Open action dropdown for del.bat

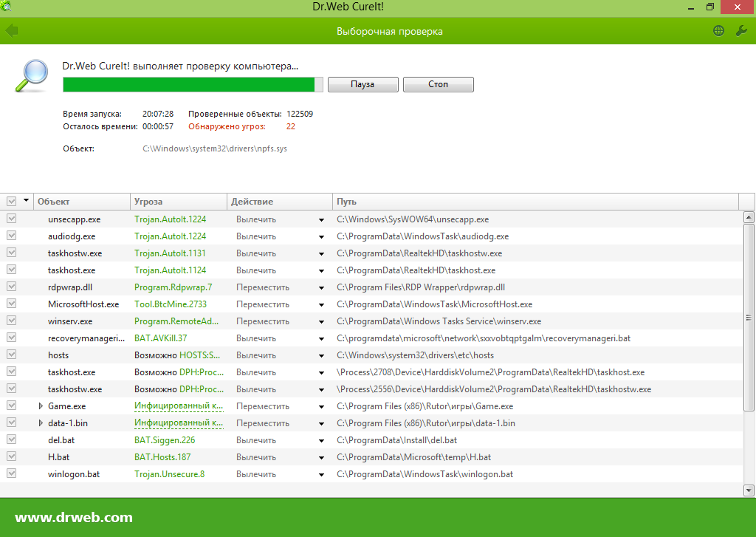(x=321, y=441)
